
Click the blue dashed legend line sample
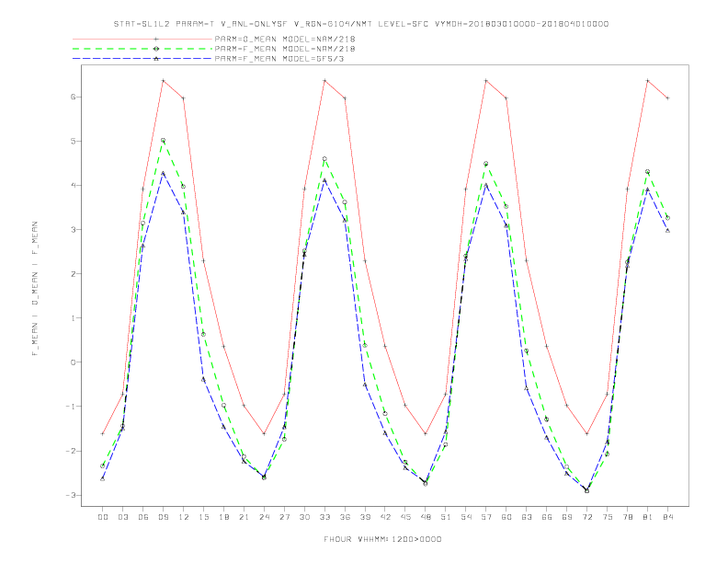coord(142,59)
